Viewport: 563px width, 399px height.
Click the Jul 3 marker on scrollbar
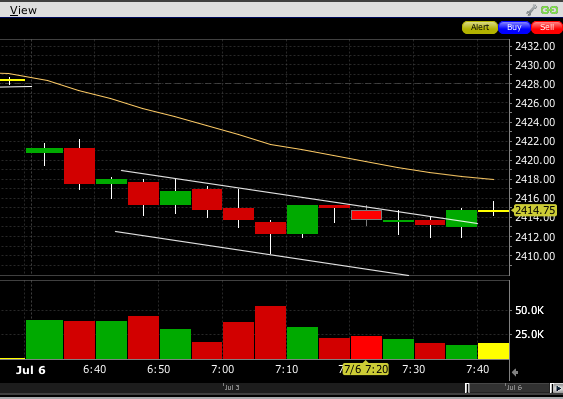(232, 388)
